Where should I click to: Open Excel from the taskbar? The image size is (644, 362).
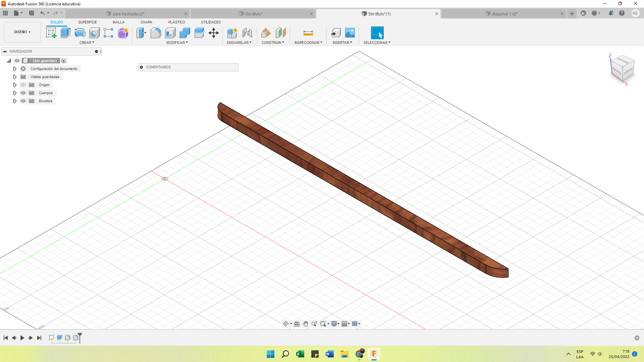300,354
